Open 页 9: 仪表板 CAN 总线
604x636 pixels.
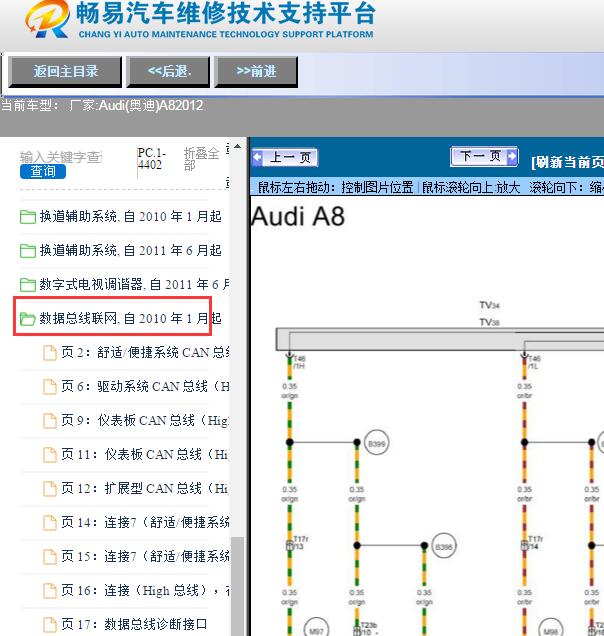pos(146,421)
